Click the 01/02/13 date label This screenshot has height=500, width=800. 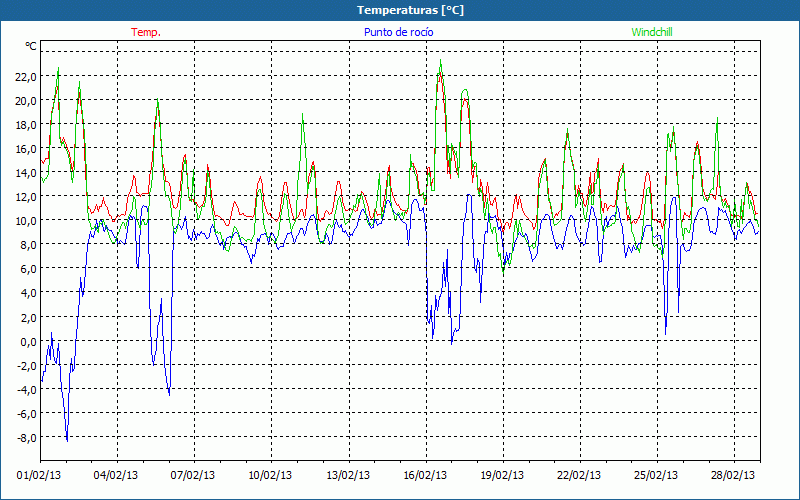pyautogui.click(x=39, y=475)
